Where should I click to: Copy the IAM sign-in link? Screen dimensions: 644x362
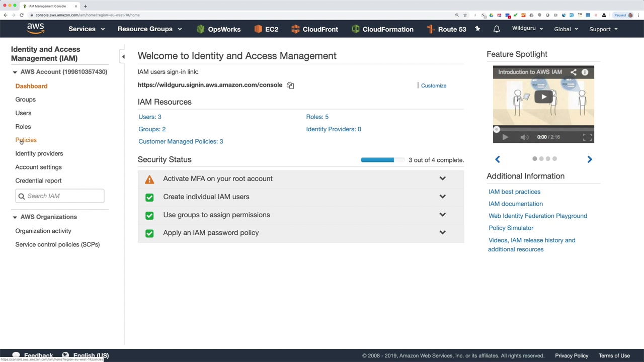(x=290, y=85)
